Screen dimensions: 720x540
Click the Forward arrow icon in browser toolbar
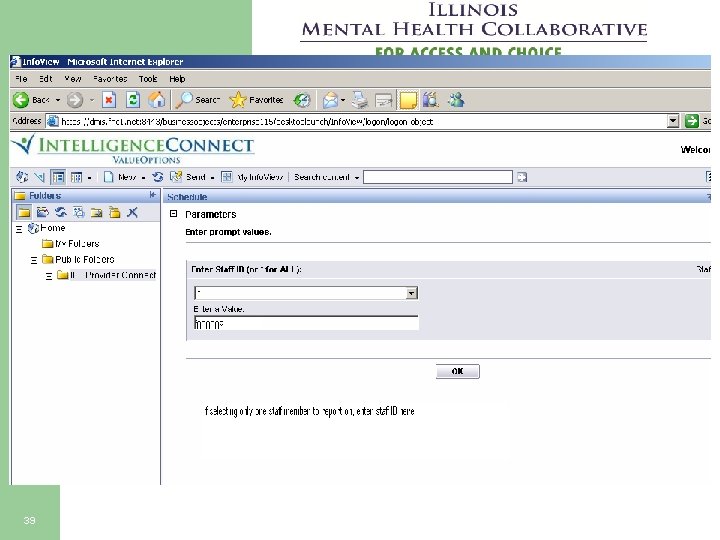coord(75,100)
